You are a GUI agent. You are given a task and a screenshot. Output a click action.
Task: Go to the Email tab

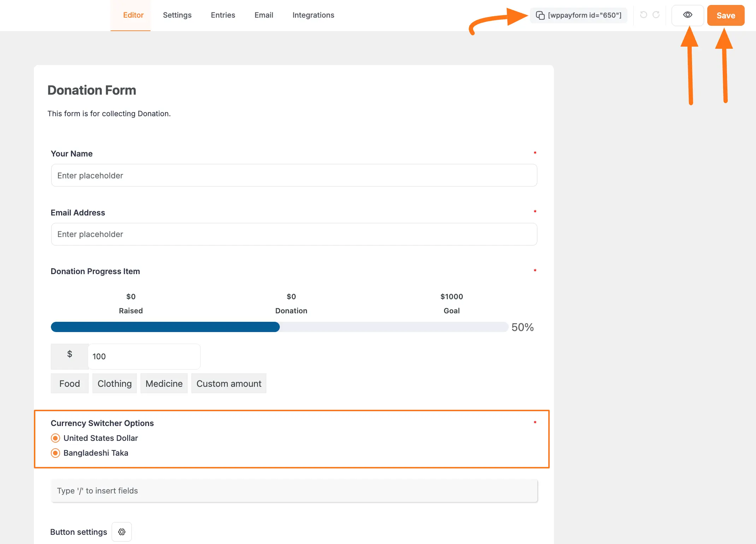tap(264, 15)
